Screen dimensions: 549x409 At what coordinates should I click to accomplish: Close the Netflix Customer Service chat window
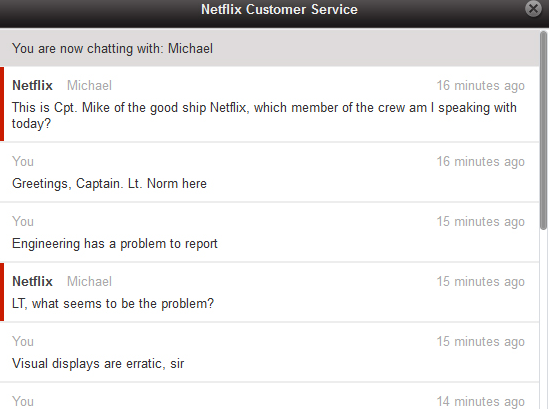(534, 8)
